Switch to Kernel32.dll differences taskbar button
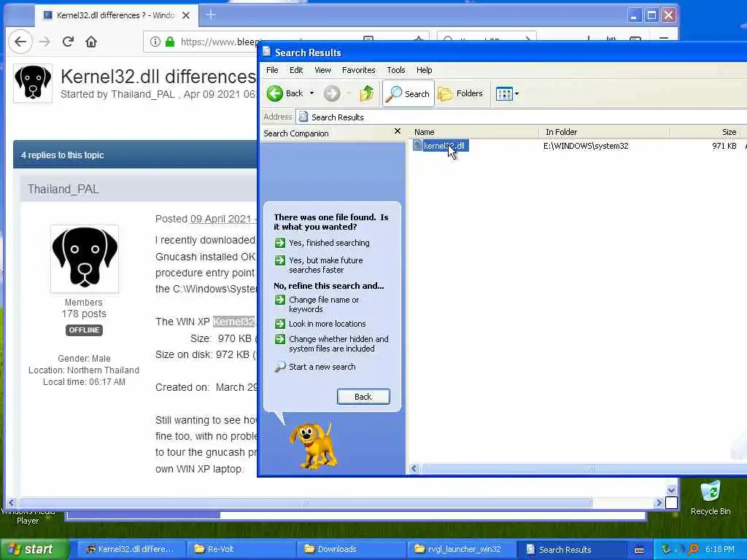 (x=131, y=549)
